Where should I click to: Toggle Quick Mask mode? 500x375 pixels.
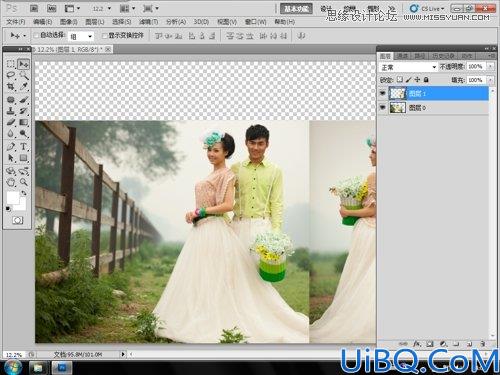point(17,220)
